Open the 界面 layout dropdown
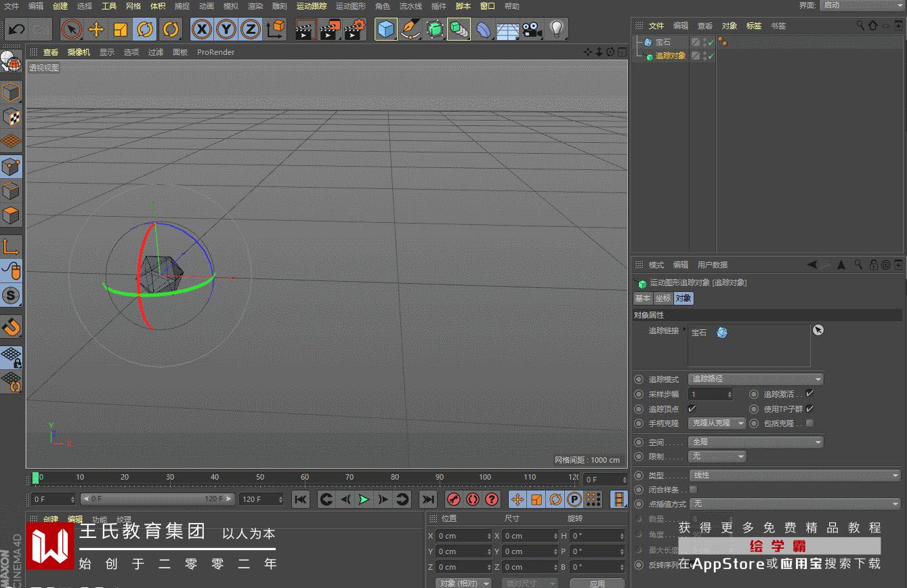907x588 pixels. pos(862,5)
